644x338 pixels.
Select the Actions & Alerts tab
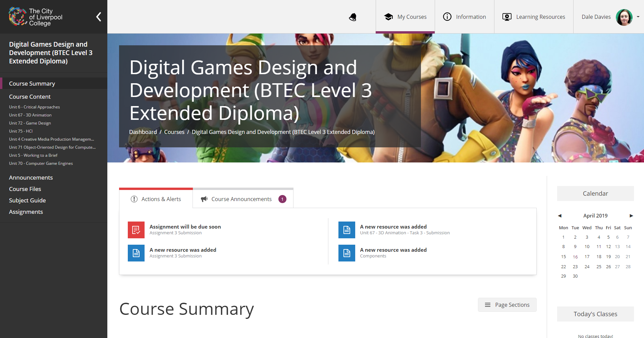156,199
